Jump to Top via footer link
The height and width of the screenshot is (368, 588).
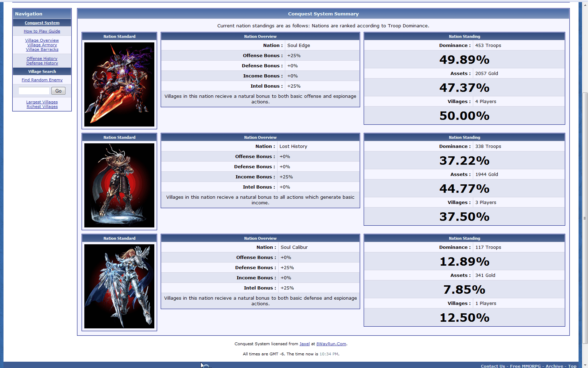point(572,366)
